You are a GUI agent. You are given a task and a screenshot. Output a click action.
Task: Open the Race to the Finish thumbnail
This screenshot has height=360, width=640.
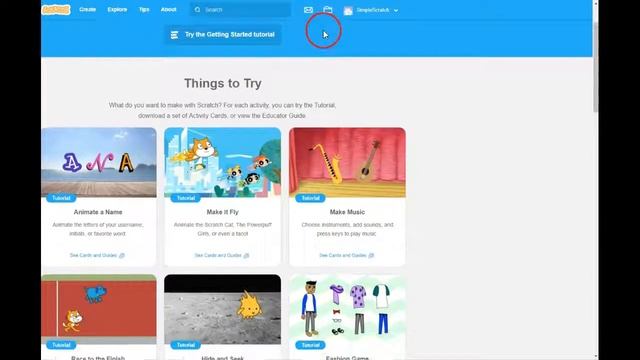(99, 309)
